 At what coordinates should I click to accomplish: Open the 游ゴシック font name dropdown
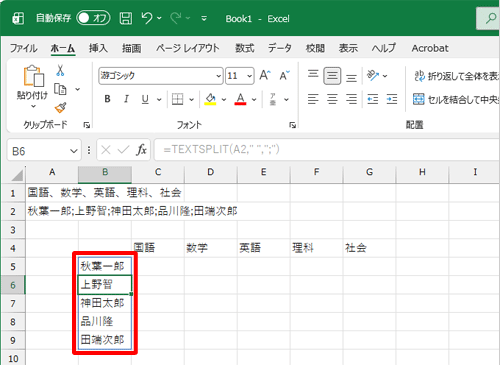[x=219, y=76]
